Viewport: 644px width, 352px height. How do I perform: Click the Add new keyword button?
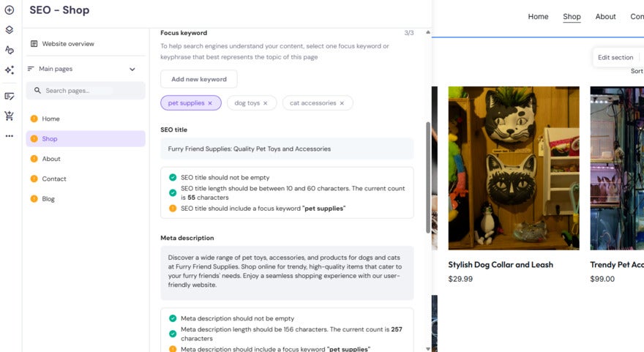pyautogui.click(x=199, y=79)
